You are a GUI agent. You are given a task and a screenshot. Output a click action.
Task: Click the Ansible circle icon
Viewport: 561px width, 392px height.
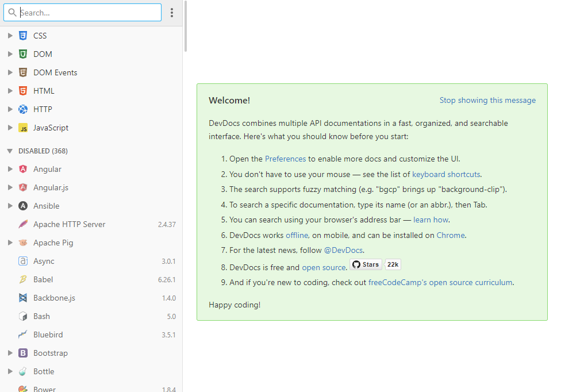pyautogui.click(x=23, y=206)
